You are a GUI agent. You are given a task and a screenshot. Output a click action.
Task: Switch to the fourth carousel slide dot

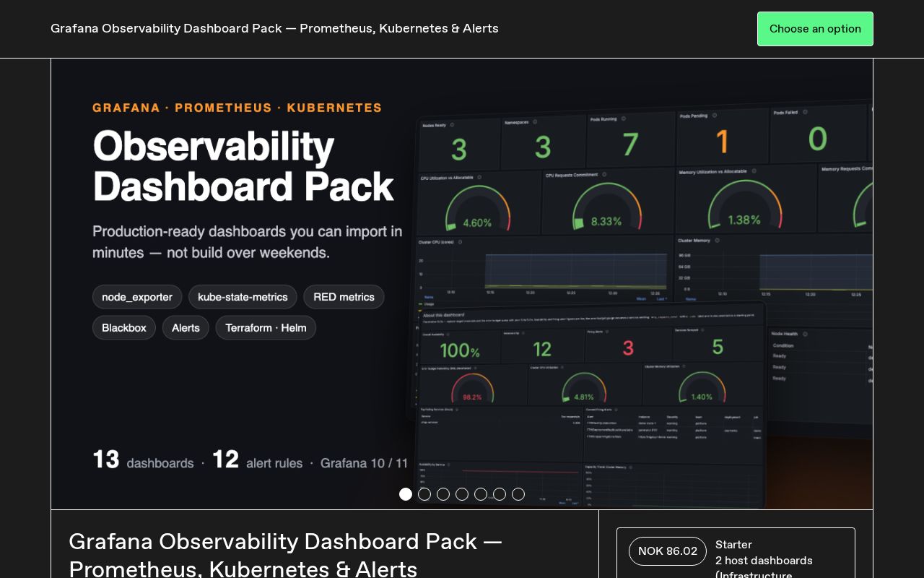462,494
